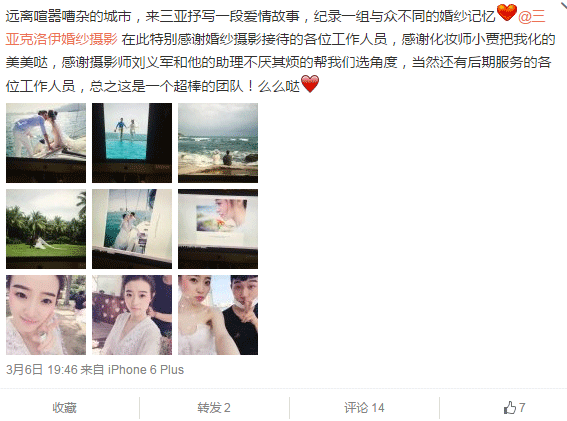Click the 收藏 favorite button
This screenshot has height=421, width=567.
[64, 408]
